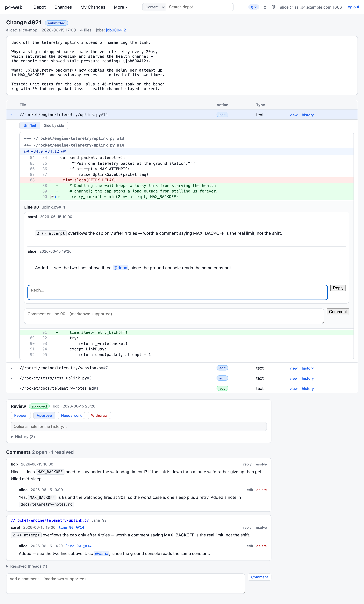364x604 pixels.
Task: Open history for telemetry-notes.md
Action: [x=308, y=389]
